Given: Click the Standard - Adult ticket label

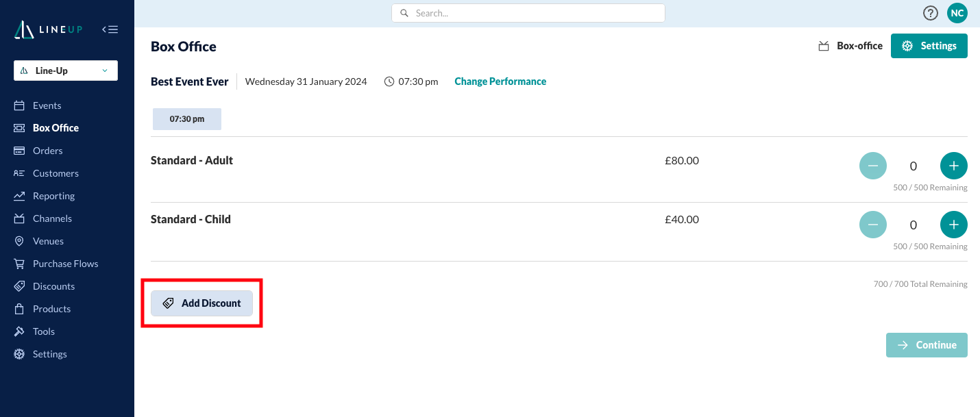Looking at the screenshot, I should 192,161.
